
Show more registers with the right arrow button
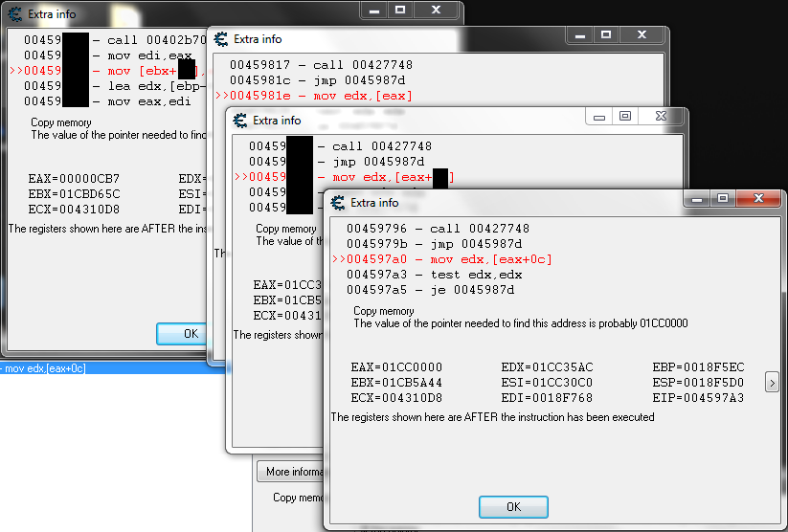[772, 383]
